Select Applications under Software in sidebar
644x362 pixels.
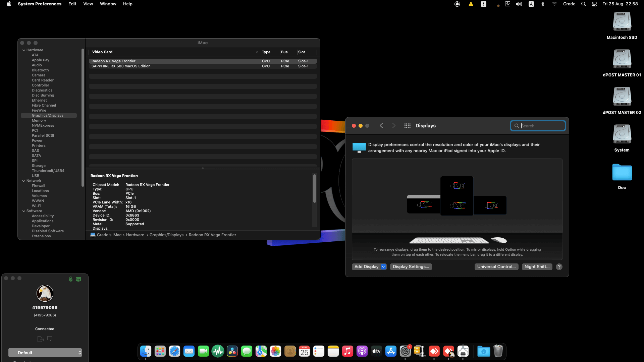coord(43,221)
